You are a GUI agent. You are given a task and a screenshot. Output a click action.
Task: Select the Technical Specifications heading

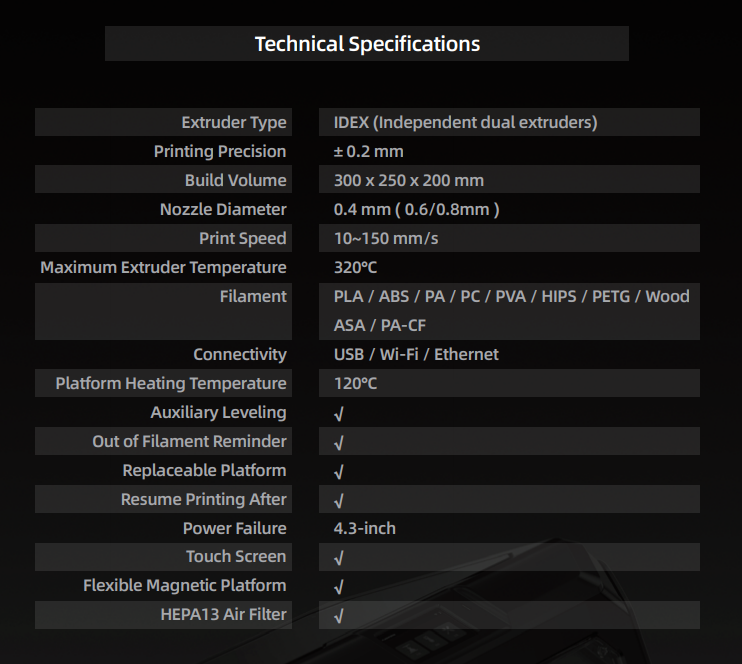coord(367,44)
